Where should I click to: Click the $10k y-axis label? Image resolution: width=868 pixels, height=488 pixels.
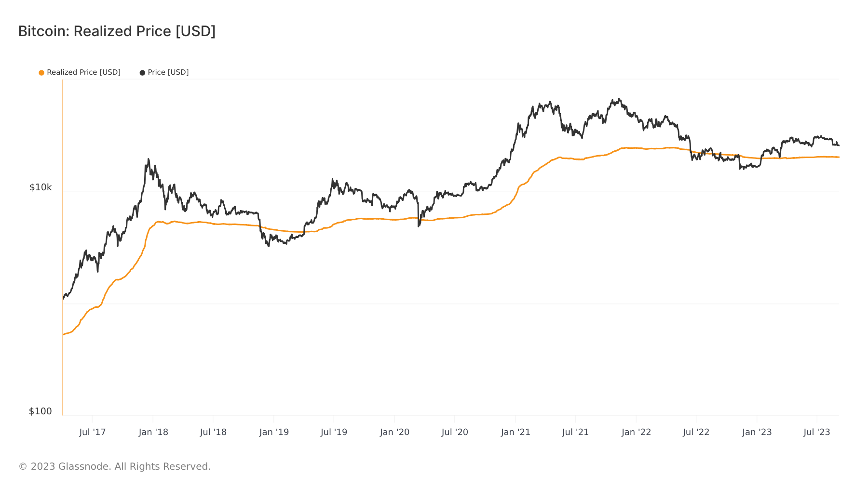[x=41, y=187]
